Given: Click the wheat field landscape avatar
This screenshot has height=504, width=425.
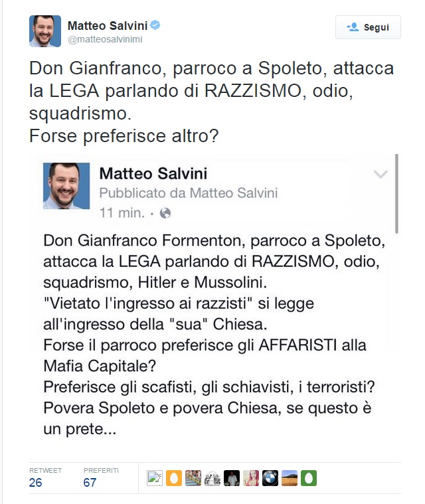Looking at the screenshot, I should click(289, 478).
